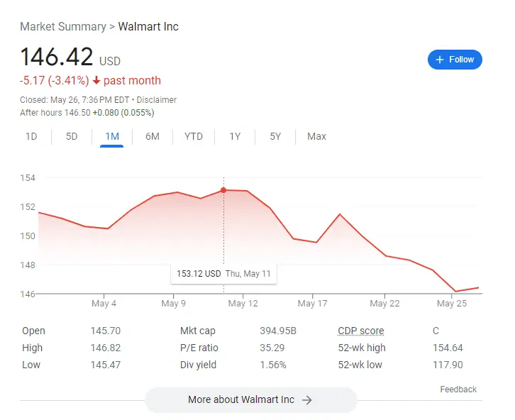Click the CDP score label
The width and height of the screenshot is (515, 420).
click(361, 331)
